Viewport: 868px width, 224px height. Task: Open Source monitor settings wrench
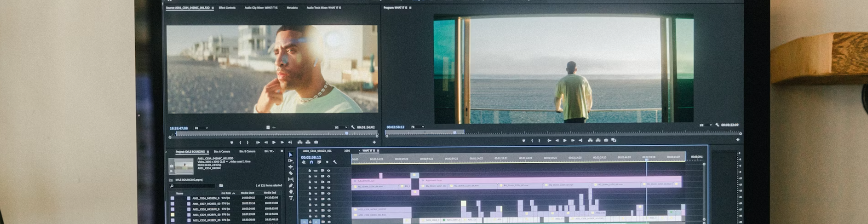(x=353, y=127)
